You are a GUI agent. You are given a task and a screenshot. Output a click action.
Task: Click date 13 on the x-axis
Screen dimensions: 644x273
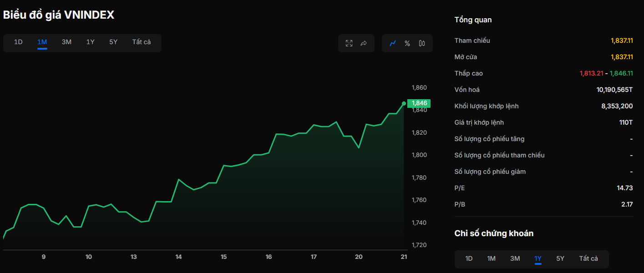133,257
